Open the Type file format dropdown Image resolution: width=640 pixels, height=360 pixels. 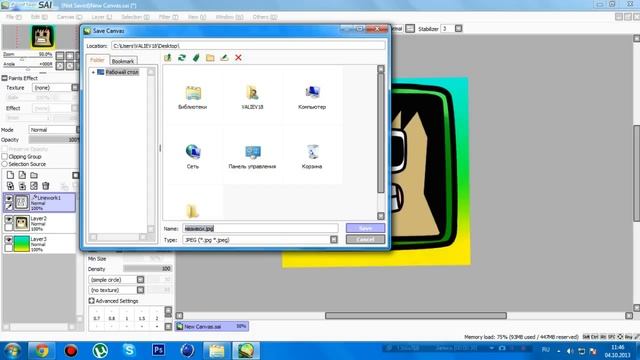click(334, 240)
